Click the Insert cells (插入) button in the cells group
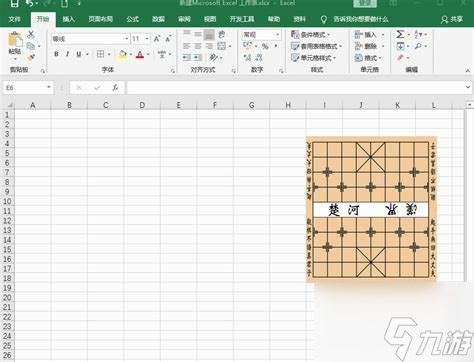The image size is (474, 362). click(x=369, y=34)
